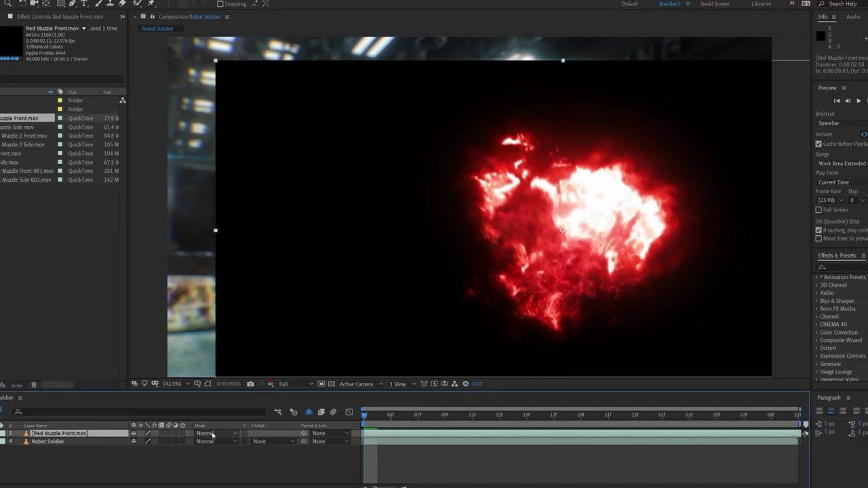Switch to Standard workspace
The image size is (868, 488).
669,4
